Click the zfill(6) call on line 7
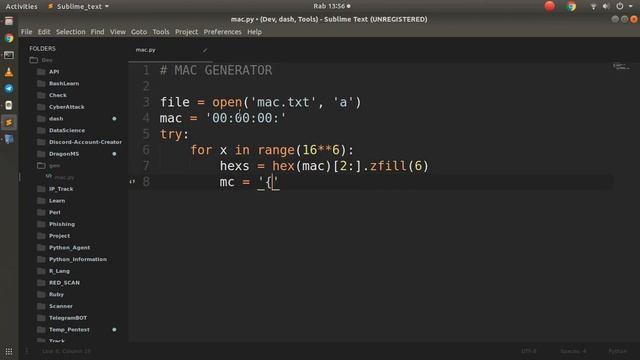Screen dimensions: 640x360 (x=399, y=166)
